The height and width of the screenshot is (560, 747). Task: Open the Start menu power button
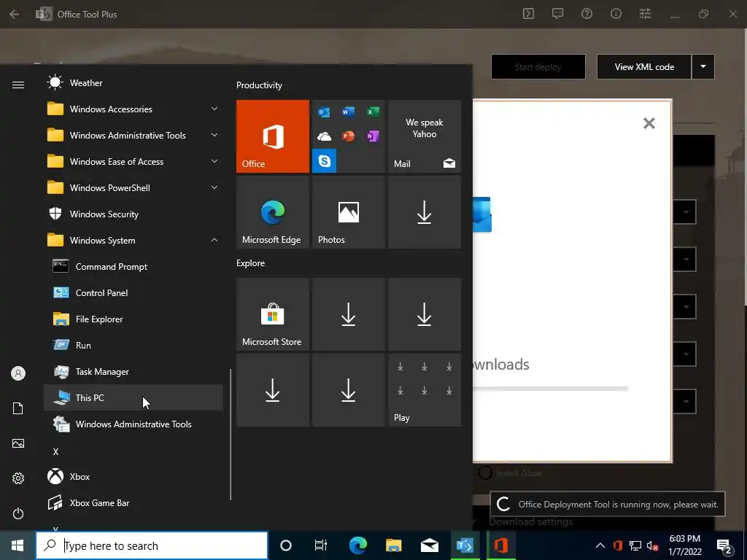[18, 513]
